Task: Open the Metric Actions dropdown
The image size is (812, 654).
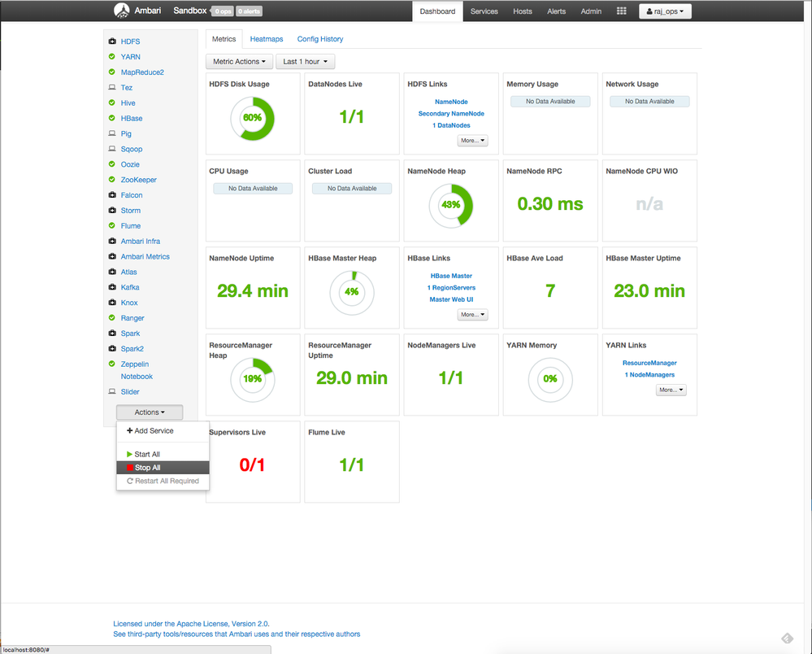Action: click(x=239, y=62)
